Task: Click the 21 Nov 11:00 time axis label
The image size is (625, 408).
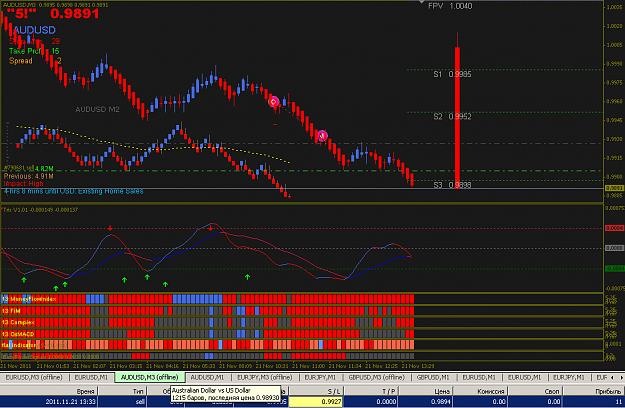Action: 309,366
